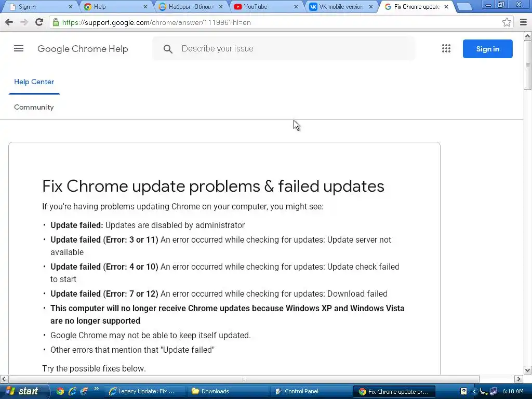
Task: Click "Update failed (Error: 4 or 10)" text
Action: tap(104, 267)
